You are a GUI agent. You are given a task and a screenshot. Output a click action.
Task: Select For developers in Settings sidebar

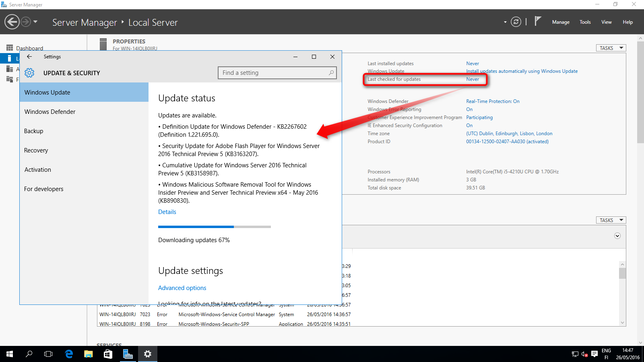[84, 189]
